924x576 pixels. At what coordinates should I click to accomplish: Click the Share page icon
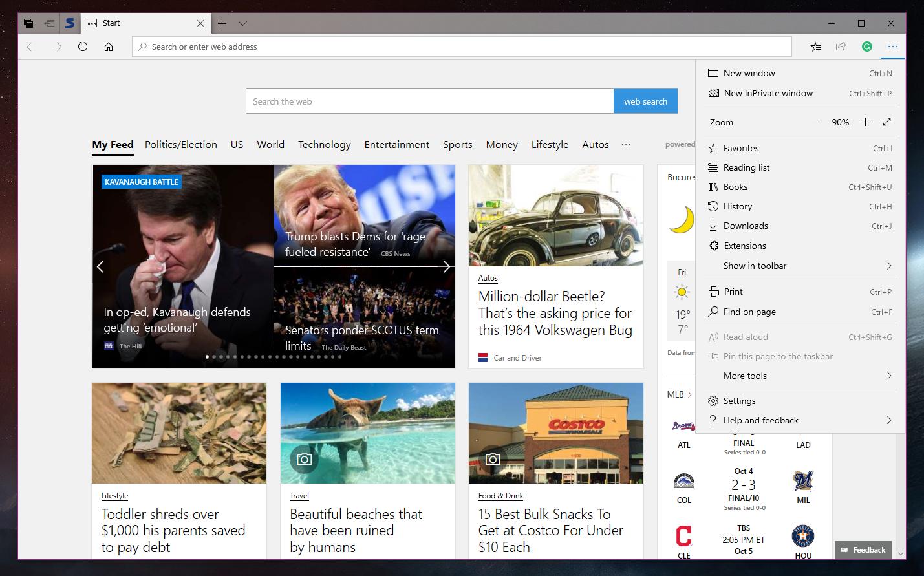[841, 47]
